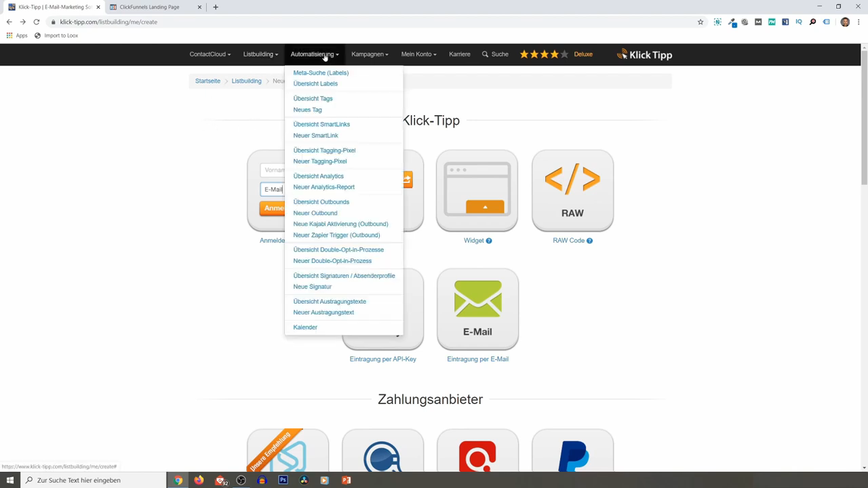Expand ContactCloud dropdown menu
This screenshot has height=488, width=868.
point(210,54)
